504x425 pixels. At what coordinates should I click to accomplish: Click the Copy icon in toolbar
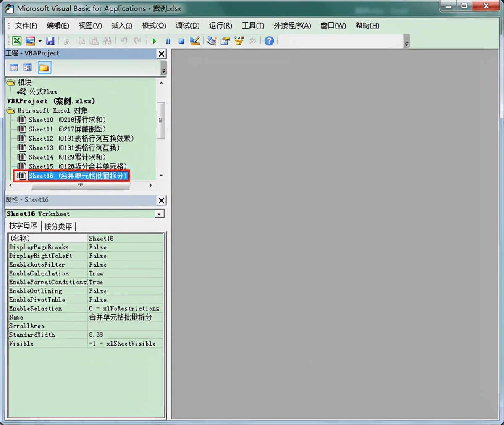tap(80, 41)
